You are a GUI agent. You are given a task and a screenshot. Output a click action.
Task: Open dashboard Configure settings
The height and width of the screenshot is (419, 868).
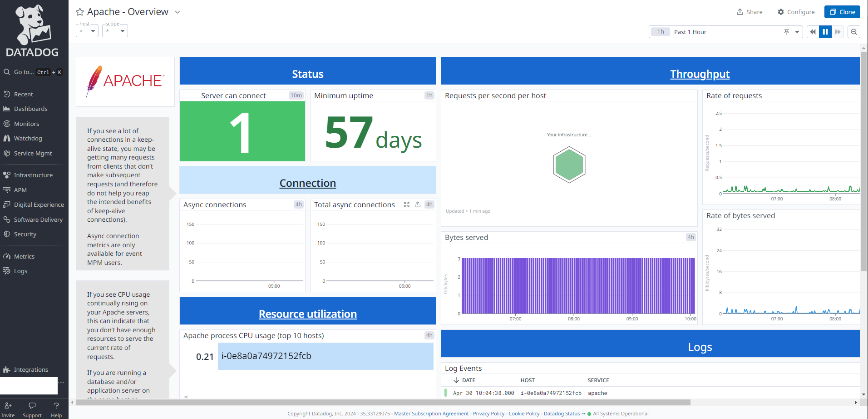[796, 12]
